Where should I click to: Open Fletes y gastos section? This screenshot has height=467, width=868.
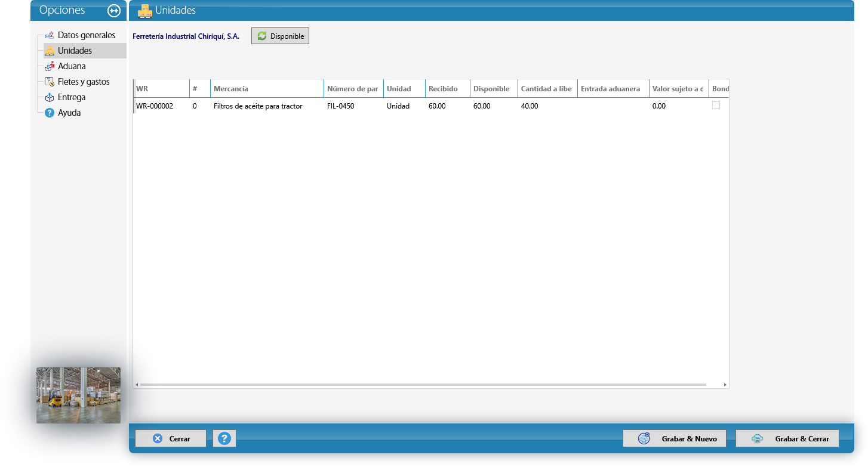(84, 82)
